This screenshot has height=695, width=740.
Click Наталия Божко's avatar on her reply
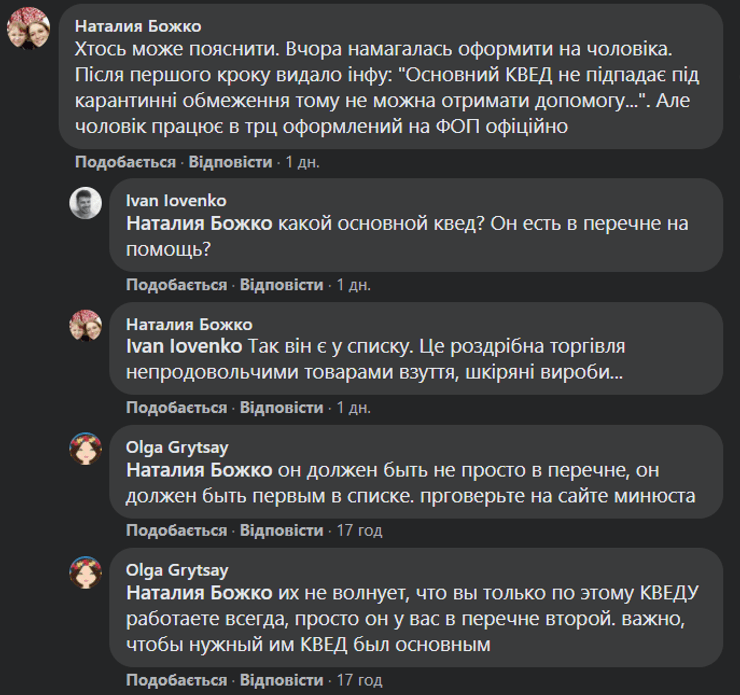[85, 327]
